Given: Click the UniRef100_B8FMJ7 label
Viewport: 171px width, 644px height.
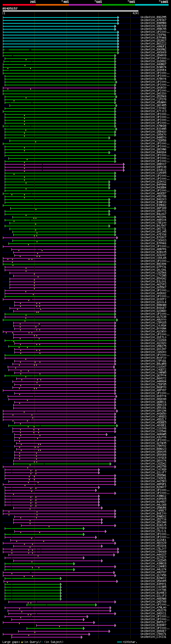Looking at the screenshot, I should (153, 622).
